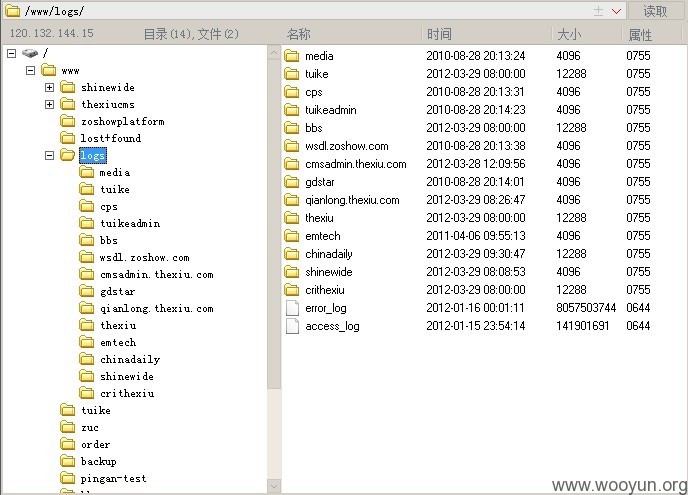The width and height of the screenshot is (688, 495).
Task: Click the gdstar folder icon in file list
Action: click(x=291, y=182)
